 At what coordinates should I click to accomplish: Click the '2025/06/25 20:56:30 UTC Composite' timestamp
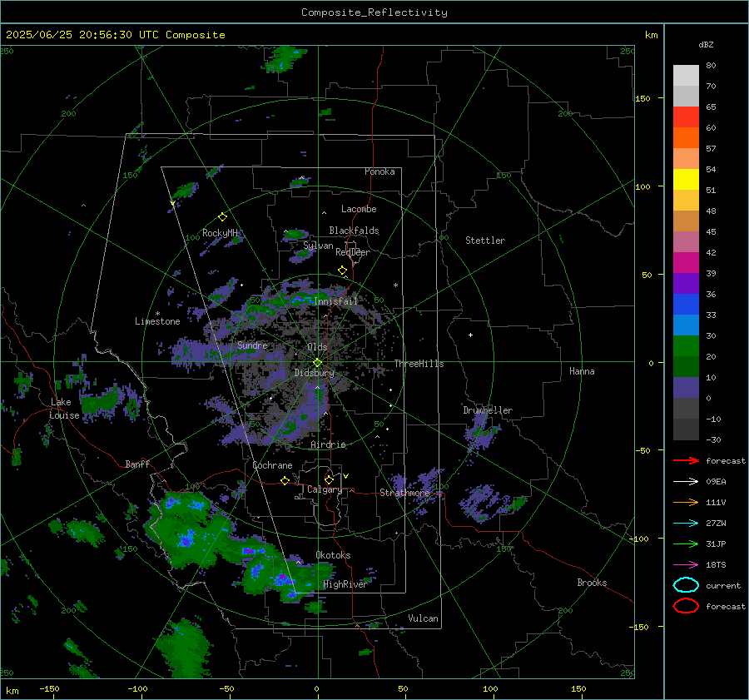click(116, 35)
